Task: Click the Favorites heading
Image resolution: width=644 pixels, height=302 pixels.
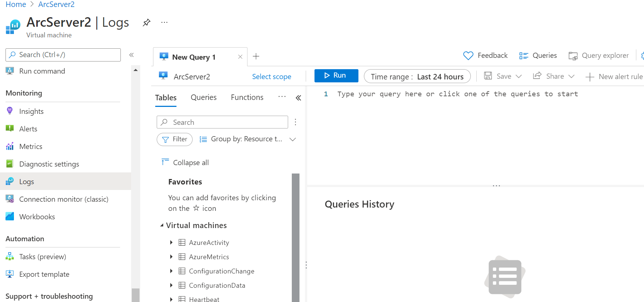Action: pyautogui.click(x=185, y=182)
